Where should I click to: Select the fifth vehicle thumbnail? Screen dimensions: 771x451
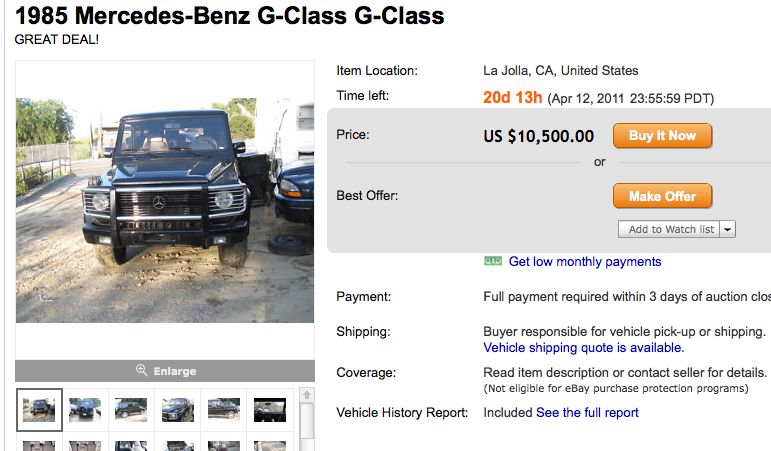pos(223,410)
